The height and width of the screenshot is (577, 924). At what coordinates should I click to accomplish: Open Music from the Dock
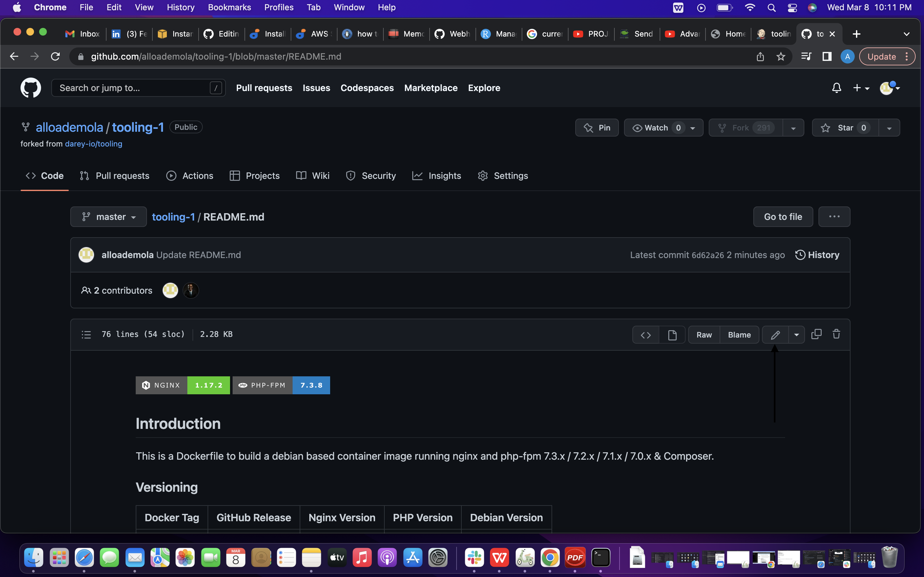click(x=362, y=557)
